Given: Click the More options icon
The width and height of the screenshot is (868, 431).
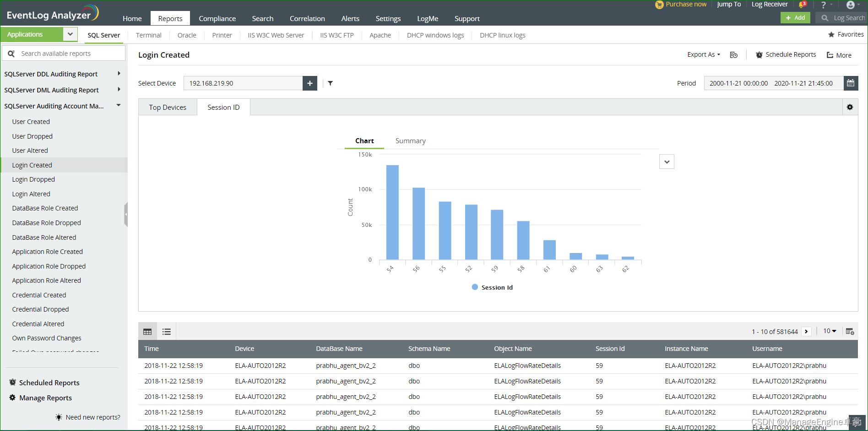Looking at the screenshot, I should pos(830,55).
